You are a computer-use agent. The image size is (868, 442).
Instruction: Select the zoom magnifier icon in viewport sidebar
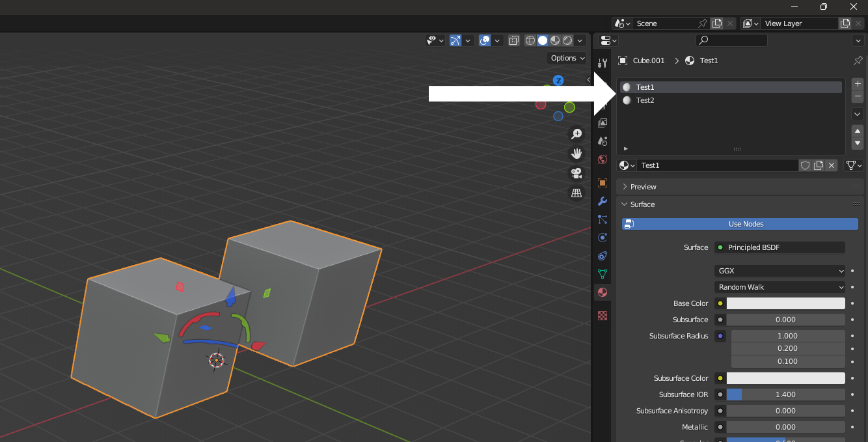(576, 133)
